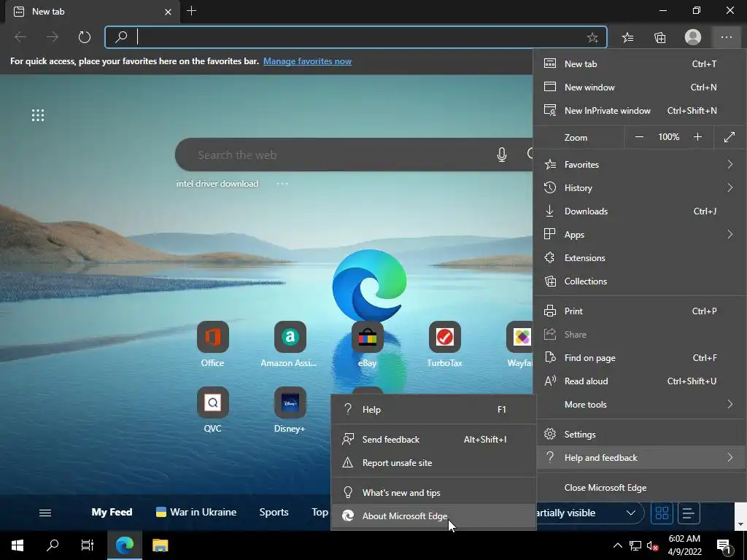
Task: Select About Microsoft Edge
Action: point(433,516)
